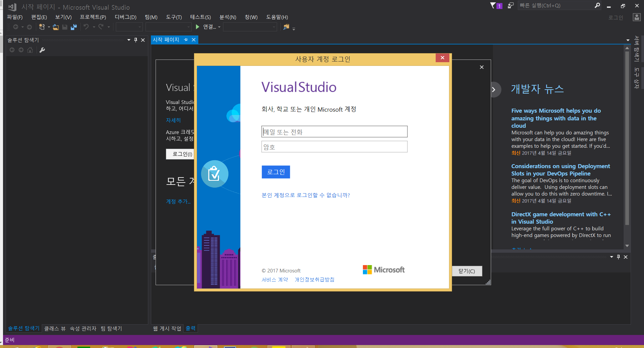The height and width of the screenshot is (348, 644).
Task: Open the solution platforms combo box
Action: [168, 27]
